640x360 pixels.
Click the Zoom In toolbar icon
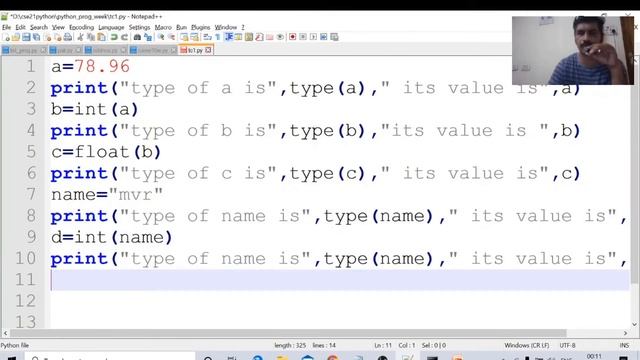(x=161, y=37)
